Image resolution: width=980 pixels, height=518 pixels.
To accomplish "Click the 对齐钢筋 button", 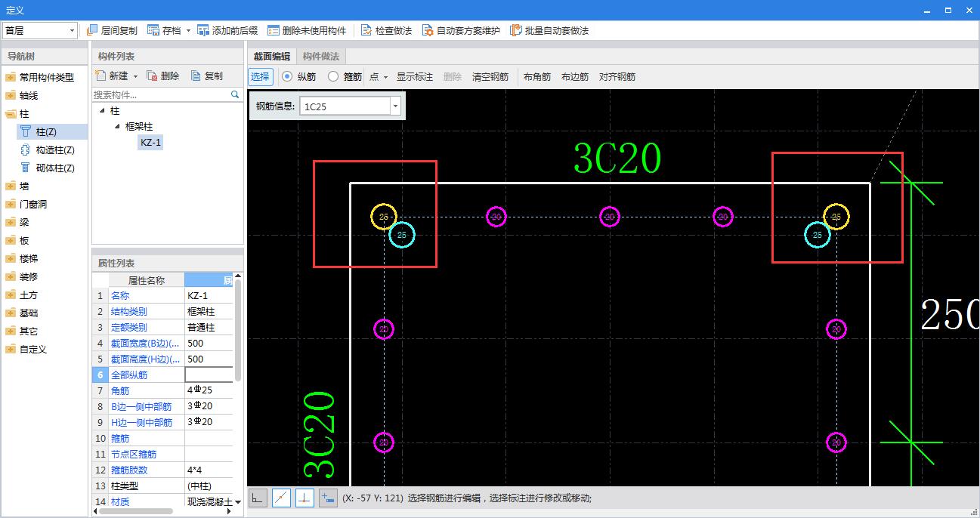I will pyautogui.click(x=617, y=76).
